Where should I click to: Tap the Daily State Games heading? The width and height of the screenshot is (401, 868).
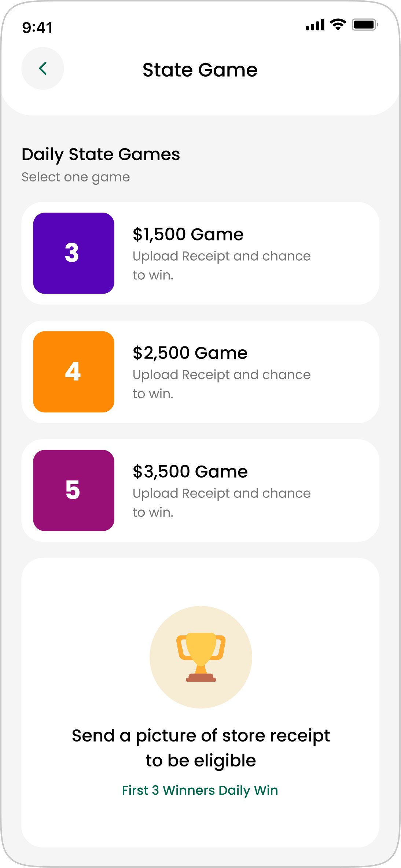(101, 154)
